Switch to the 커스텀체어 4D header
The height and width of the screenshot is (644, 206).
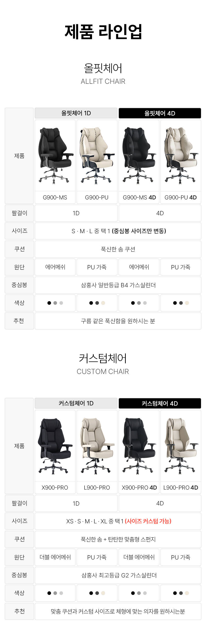pos(160,403)
